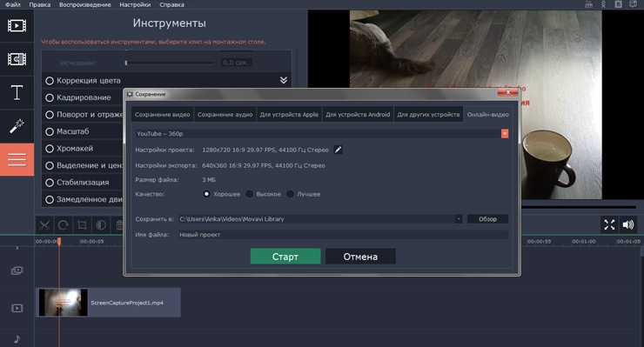Switch to Сохранение видео tab

(x=163, y=115)
